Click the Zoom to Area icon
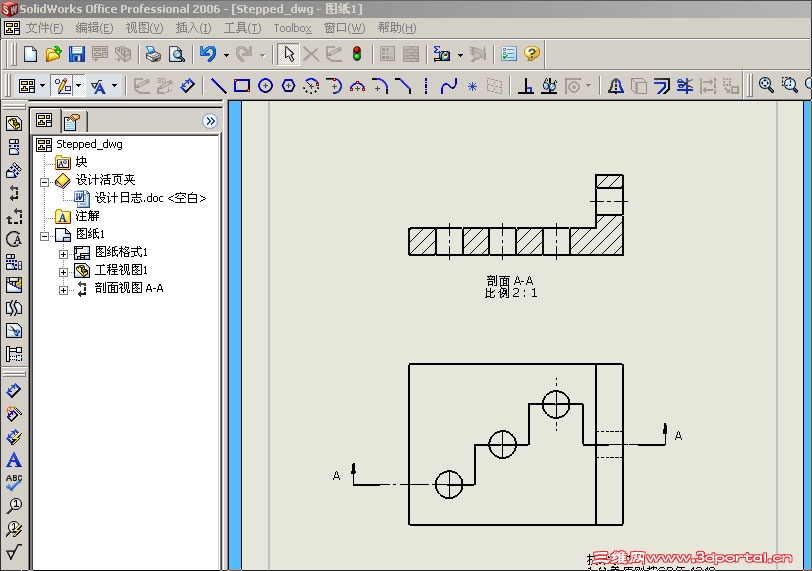 (790, 85)
